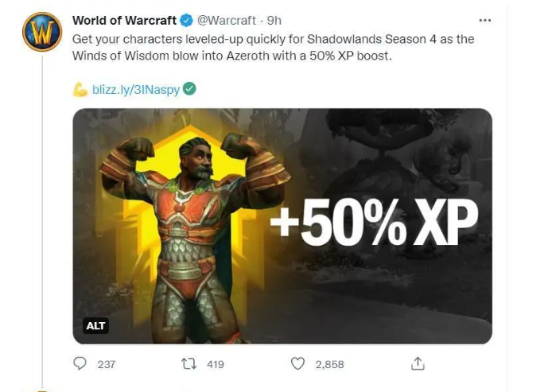Click the flexed bicep emoji
552x392 pixels.
click(80, 89)
